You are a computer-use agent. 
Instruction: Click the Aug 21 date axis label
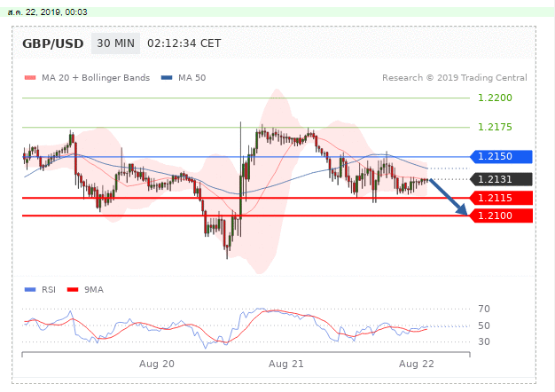[286, 364]
